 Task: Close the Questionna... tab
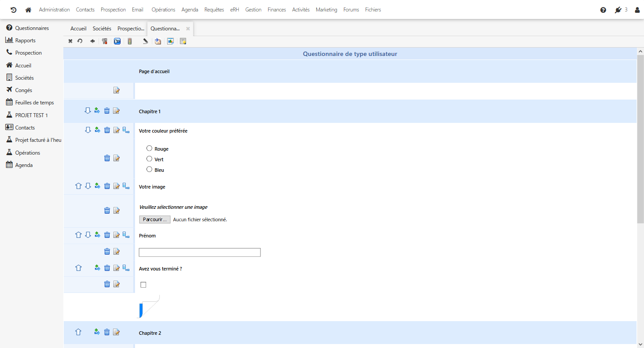click(x=188, y=29)
